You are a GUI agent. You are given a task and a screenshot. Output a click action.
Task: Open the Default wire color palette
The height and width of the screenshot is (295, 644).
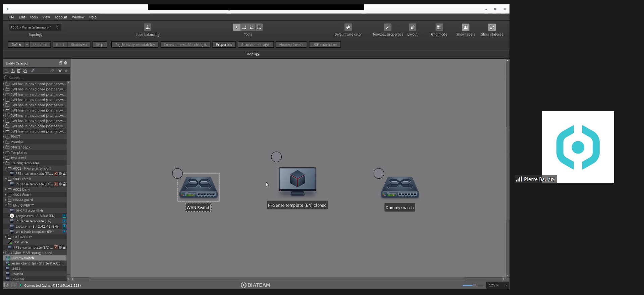coord(348,27)
